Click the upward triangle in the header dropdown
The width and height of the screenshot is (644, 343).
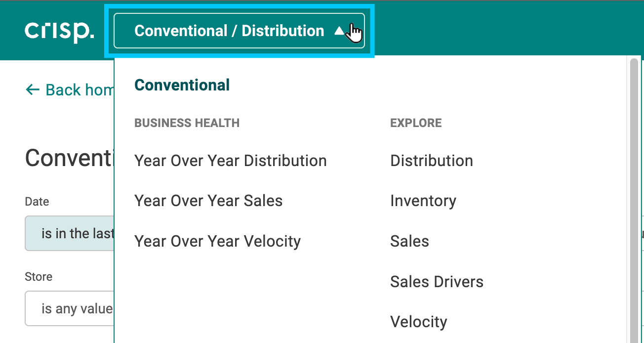[x=340, y=30]
